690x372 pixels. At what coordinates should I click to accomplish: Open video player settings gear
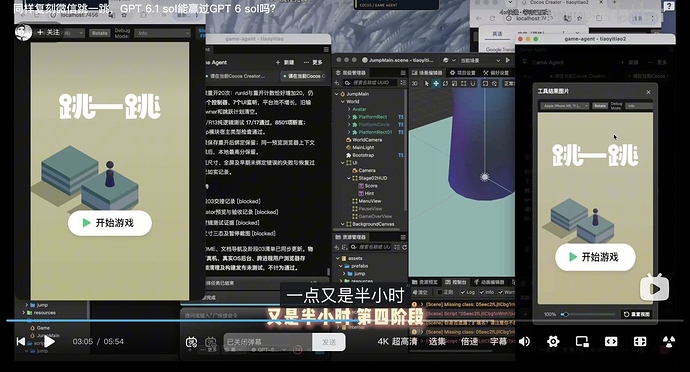(x=553, y=341)
